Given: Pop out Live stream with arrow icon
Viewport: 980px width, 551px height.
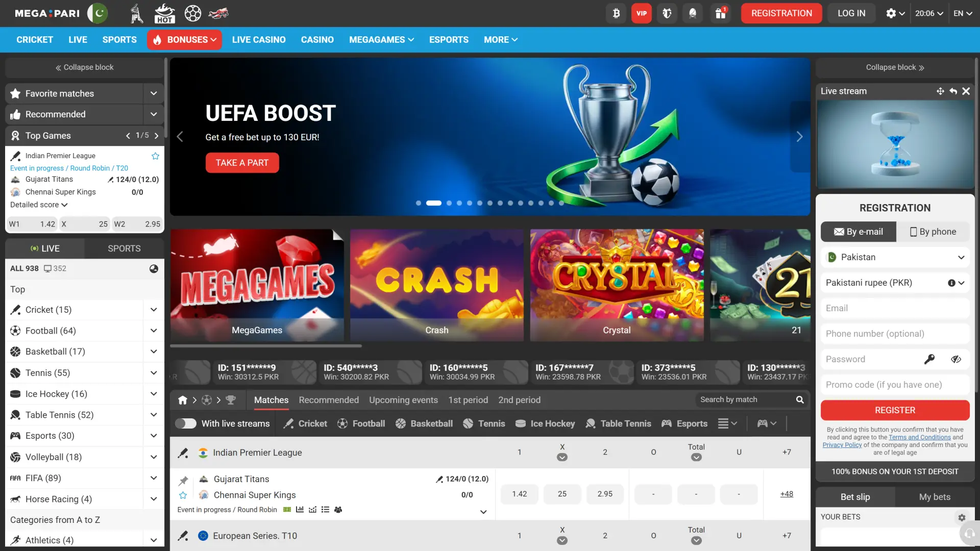Looking at the screenshot, I should [x=953, y=91].
